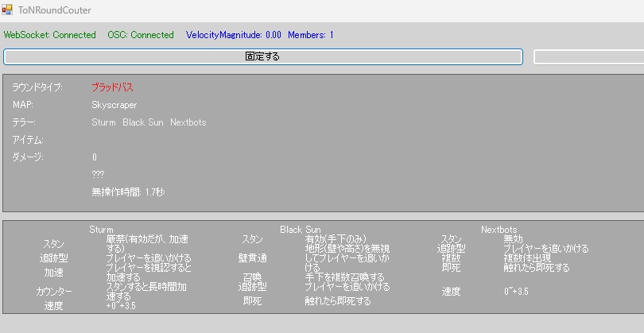Viewport: 644px width, 333px height.
Task: Click the Members: 1 label
Action: [x=311, y=35]
